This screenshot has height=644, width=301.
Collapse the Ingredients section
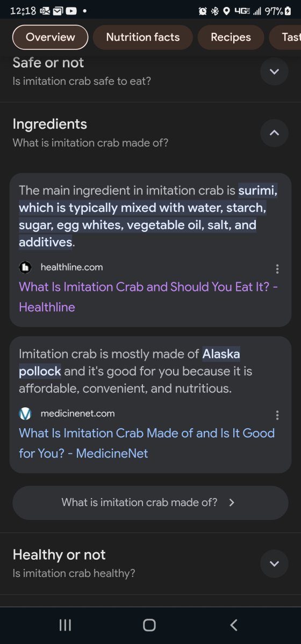point(274,133)
